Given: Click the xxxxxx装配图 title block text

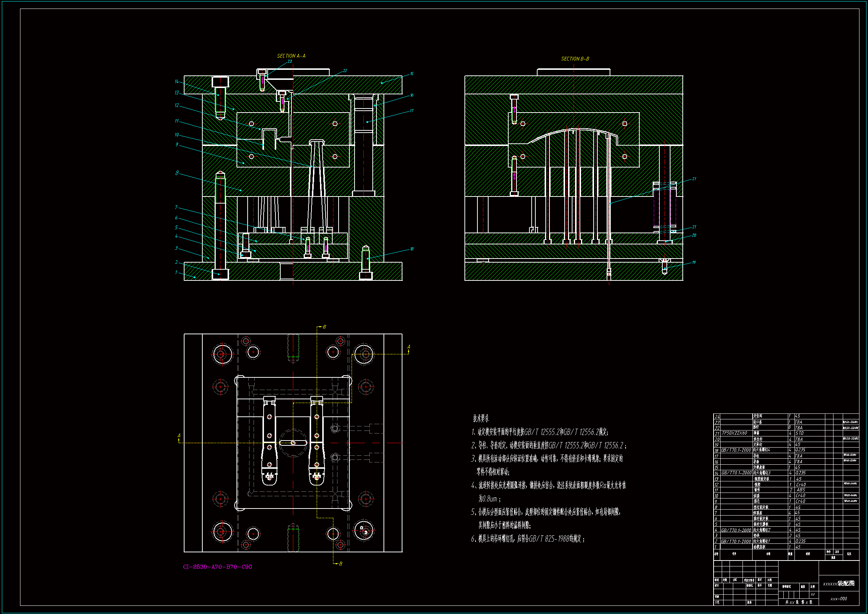Looking at the screenshot, I should [x=839, y=584].
